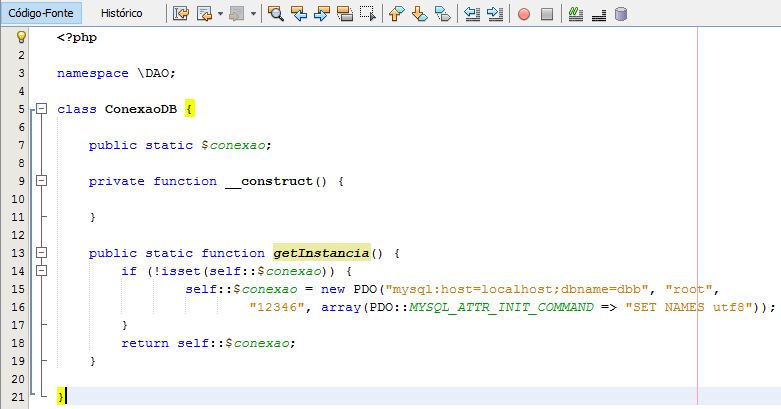Collapse the __construct function fold
Viewport: 781px width, 409px height.
click(42, 181)
